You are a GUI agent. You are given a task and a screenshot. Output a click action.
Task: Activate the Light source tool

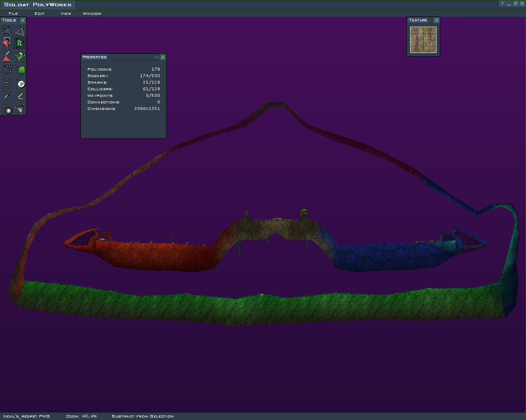(x=7, y=109)
